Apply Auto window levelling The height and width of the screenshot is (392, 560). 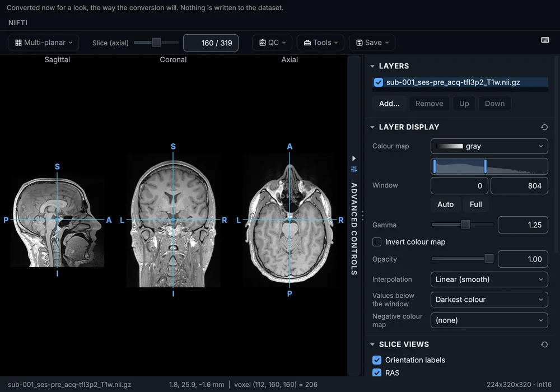coord(445,204)
